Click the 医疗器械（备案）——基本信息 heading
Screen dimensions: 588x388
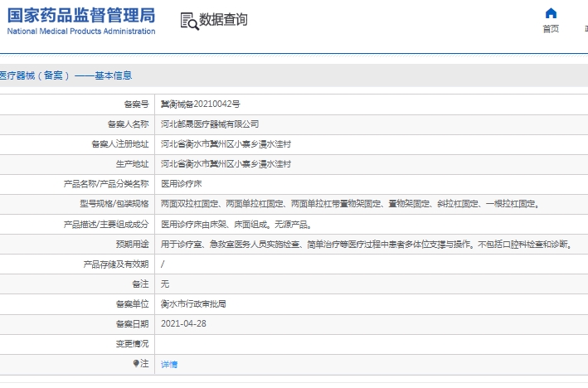pyautogui.click(x=66, y=75)
